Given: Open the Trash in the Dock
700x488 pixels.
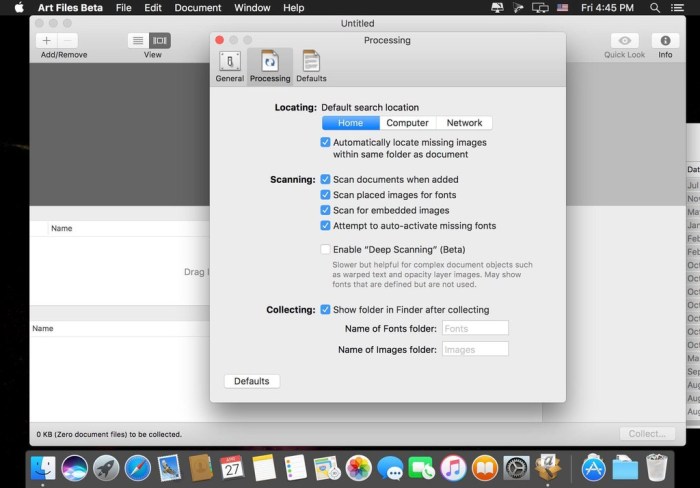Looking at the screenshot, I should [656, 467].
